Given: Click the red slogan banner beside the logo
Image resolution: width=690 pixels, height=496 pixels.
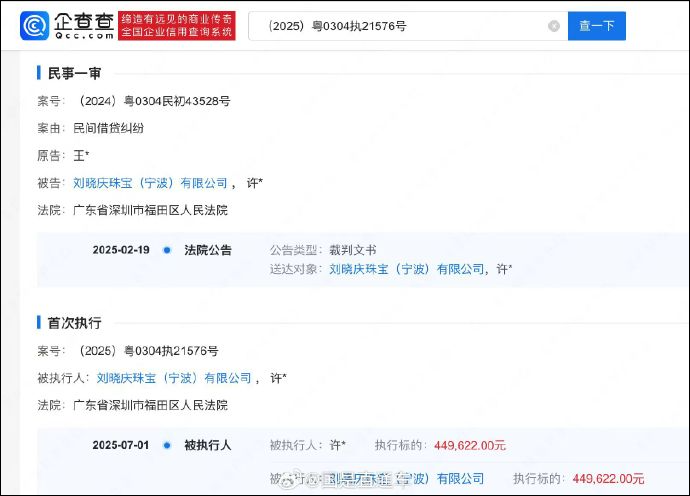Looking at the screenshot, I should 177,26.
